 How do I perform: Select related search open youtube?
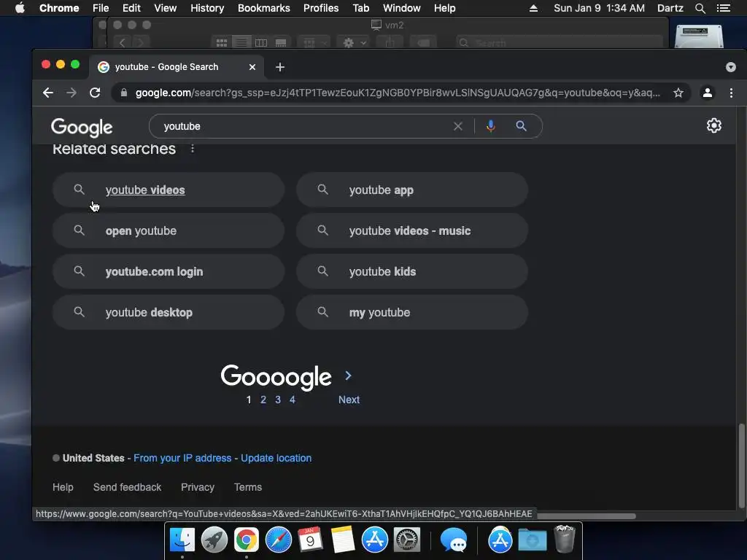coord(169,231)
